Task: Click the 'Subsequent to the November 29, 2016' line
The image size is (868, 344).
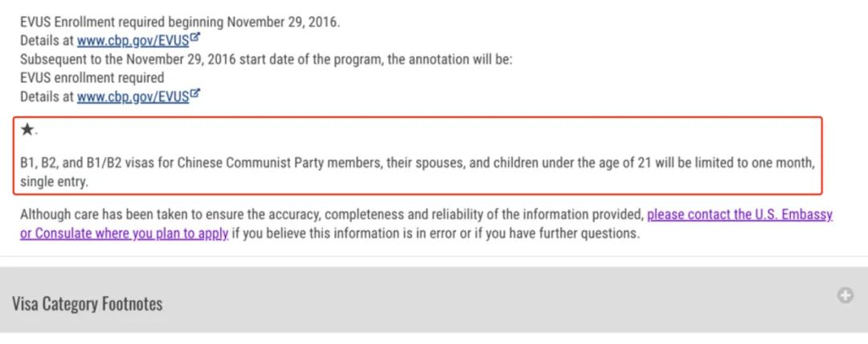Action: pyautogui.click(x=266, y=59)
